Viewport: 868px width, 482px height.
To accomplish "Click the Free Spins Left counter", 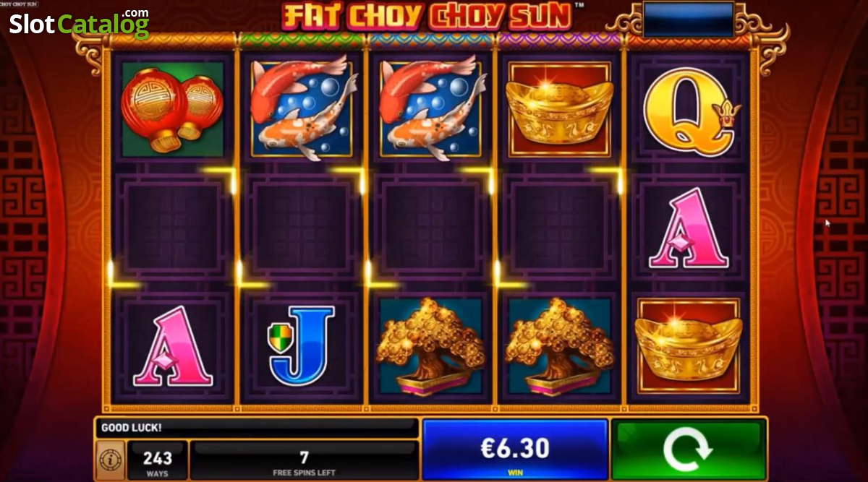I will tap(305, 461).
